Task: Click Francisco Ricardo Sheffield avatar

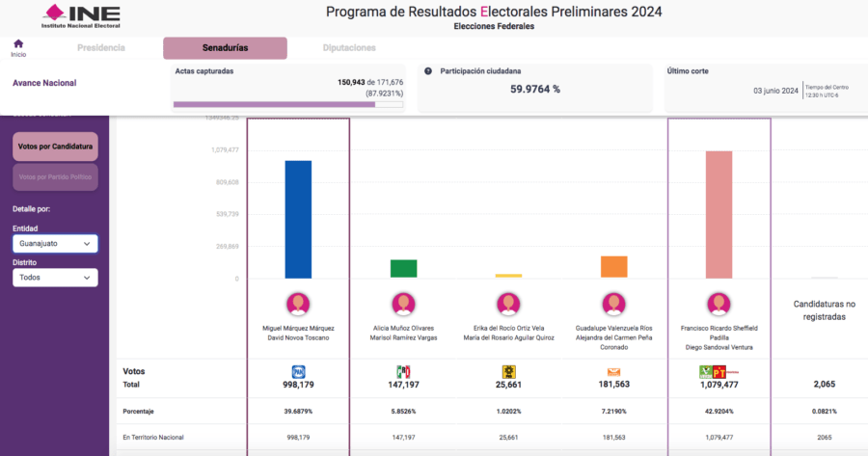Action: [x=719, y=305]
